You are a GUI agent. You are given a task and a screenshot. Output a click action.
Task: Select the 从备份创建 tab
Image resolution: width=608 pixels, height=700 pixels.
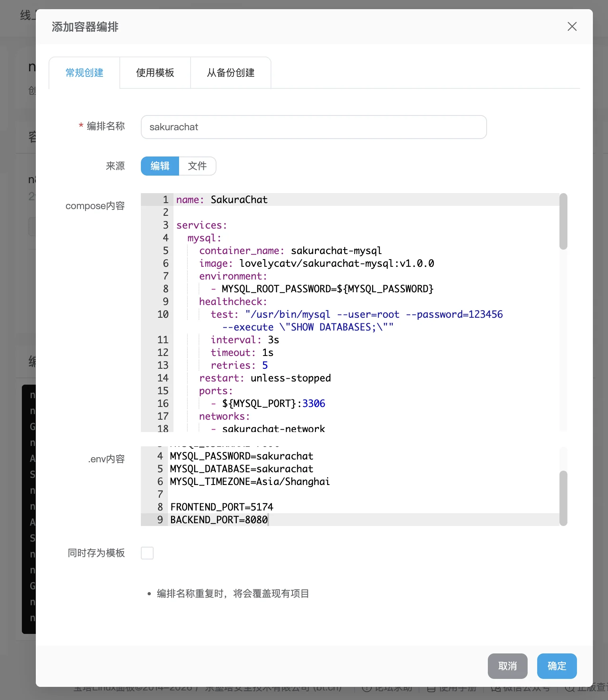[231, 73]
